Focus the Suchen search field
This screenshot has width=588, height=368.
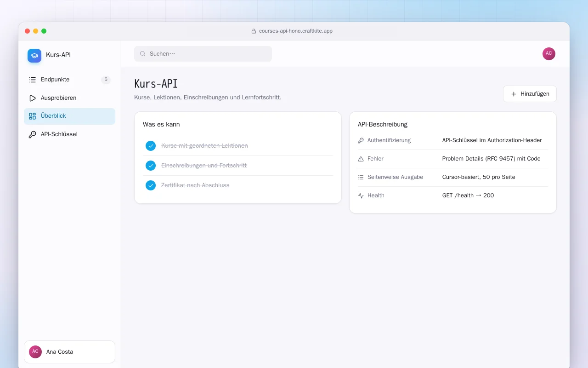203,54
